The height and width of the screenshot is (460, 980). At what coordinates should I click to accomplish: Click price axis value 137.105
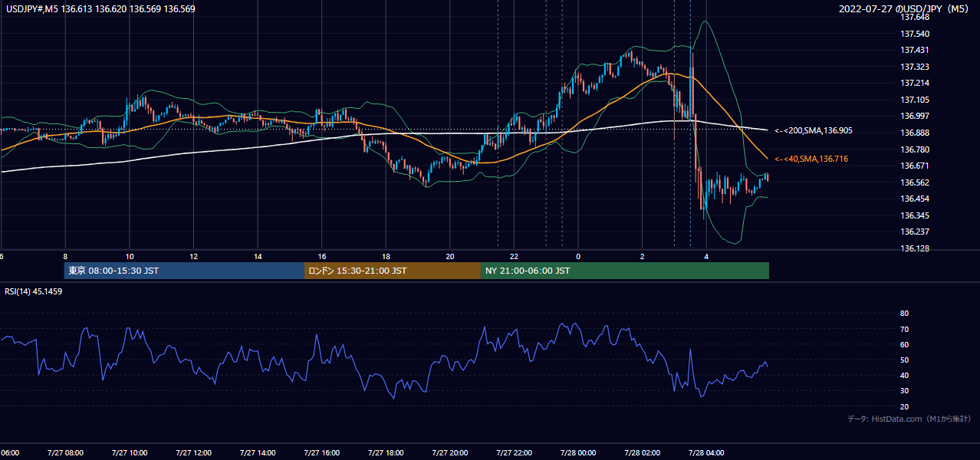(x=915, y=100)
